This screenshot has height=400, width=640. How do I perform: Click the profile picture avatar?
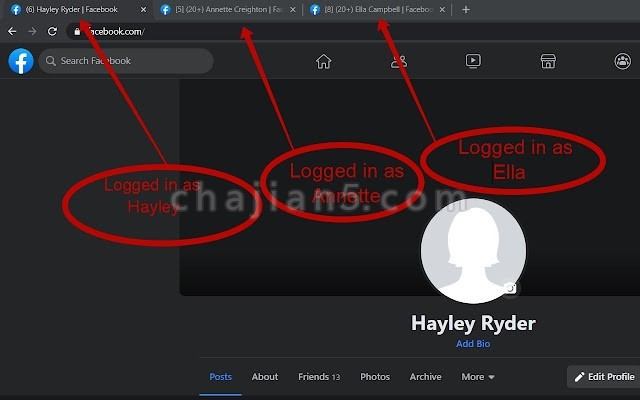473,251
